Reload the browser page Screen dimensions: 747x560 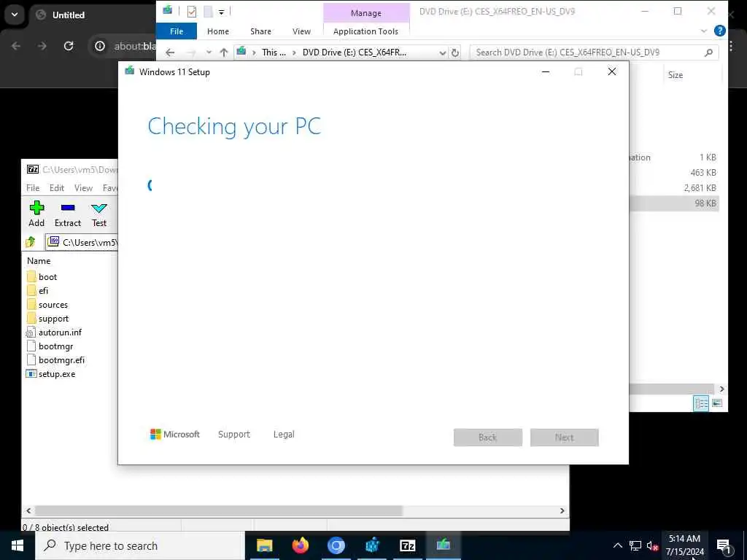tap(69, 46)
